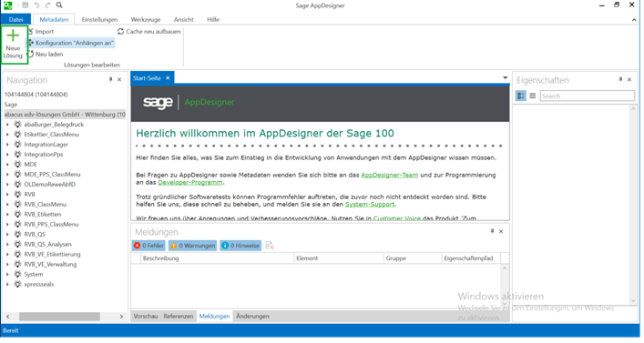
Task: Toggle the 0 Hinweise filter
Action: pos(240,247)
